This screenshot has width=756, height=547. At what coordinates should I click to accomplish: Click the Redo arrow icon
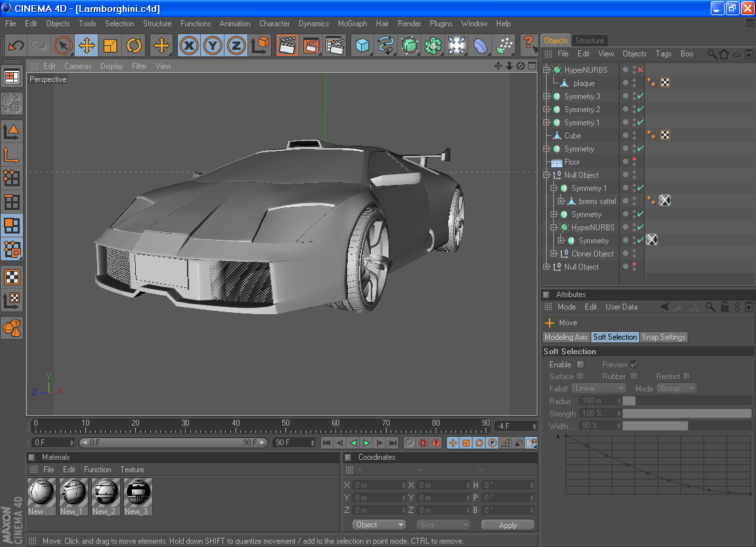tap(39, 46)
